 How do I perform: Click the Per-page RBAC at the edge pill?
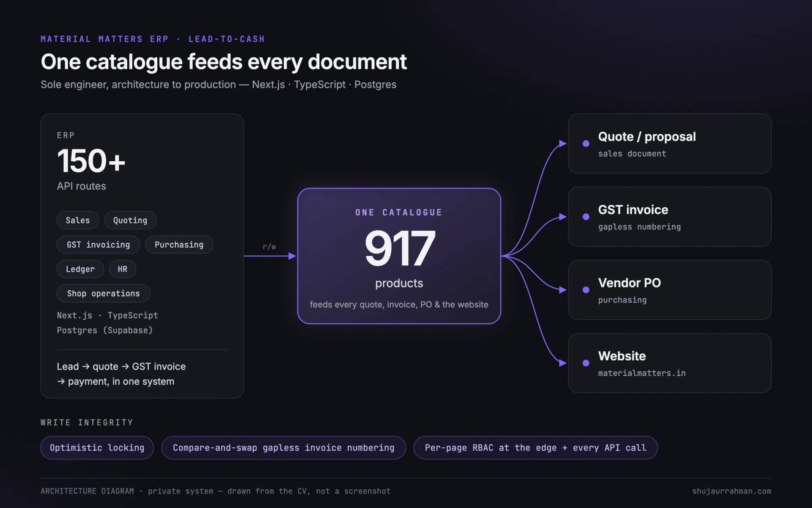(x=536, y=447)
